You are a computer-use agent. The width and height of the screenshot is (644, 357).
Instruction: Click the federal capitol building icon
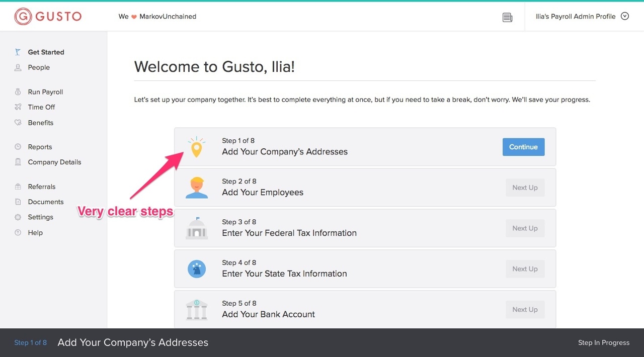click(196, 228)
